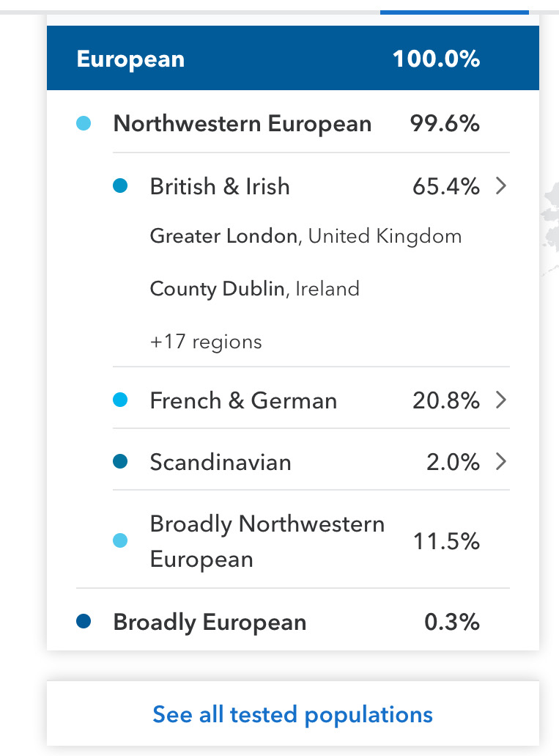Open the British & Irish label
The height and width of the screenshot is (756, 559).
click(x=220, y=186)
